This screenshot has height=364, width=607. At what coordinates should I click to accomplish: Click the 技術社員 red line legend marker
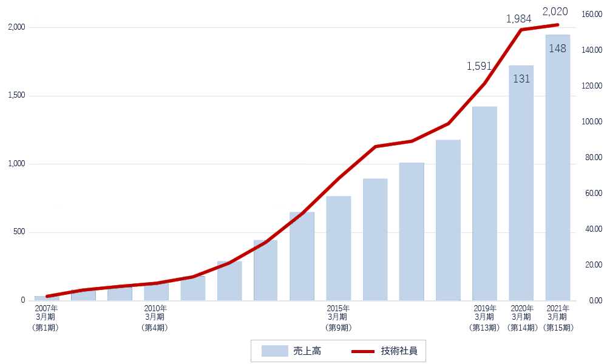point(363,351)
